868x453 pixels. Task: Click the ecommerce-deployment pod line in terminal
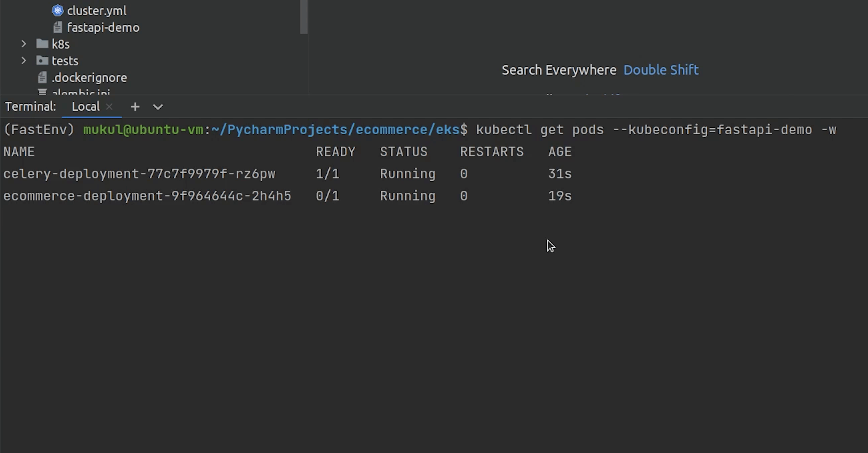point(147,196)
